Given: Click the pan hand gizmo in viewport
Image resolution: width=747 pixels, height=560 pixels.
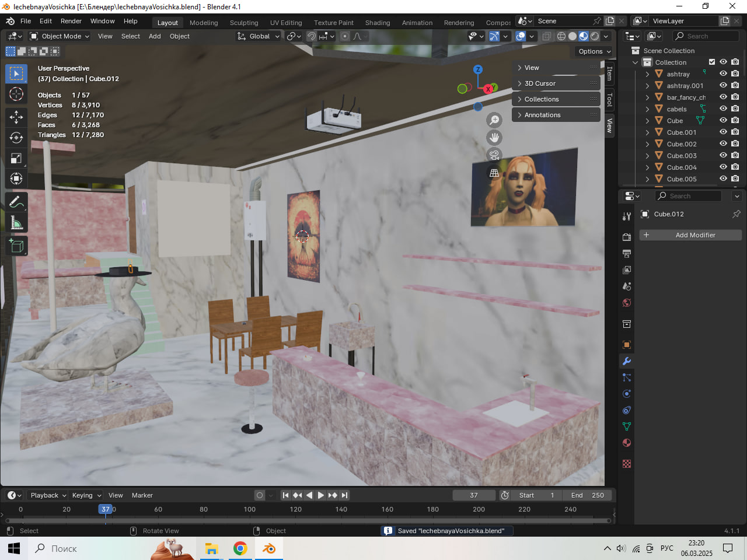Looking at the screenshot, I should (x=494, y=138).
